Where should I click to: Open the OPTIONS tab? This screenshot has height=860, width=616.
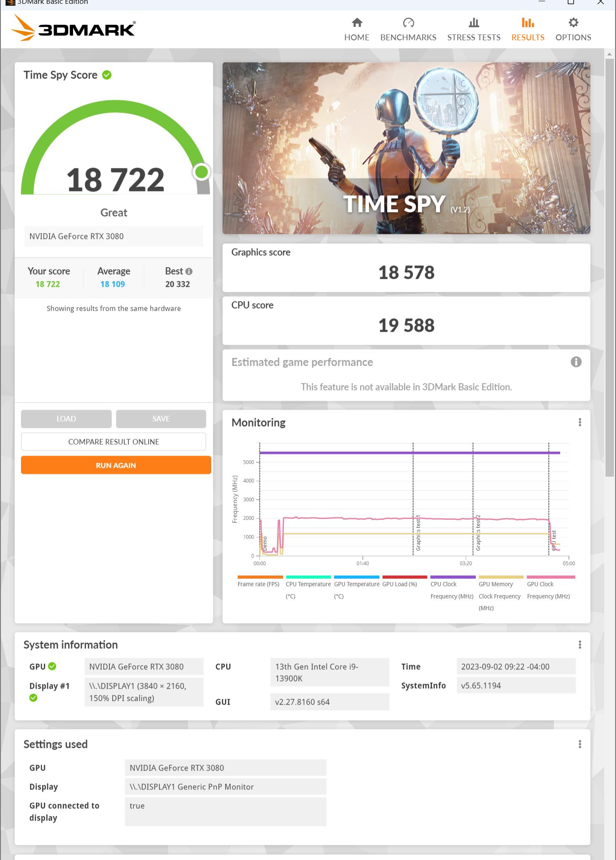coord(573,29)
